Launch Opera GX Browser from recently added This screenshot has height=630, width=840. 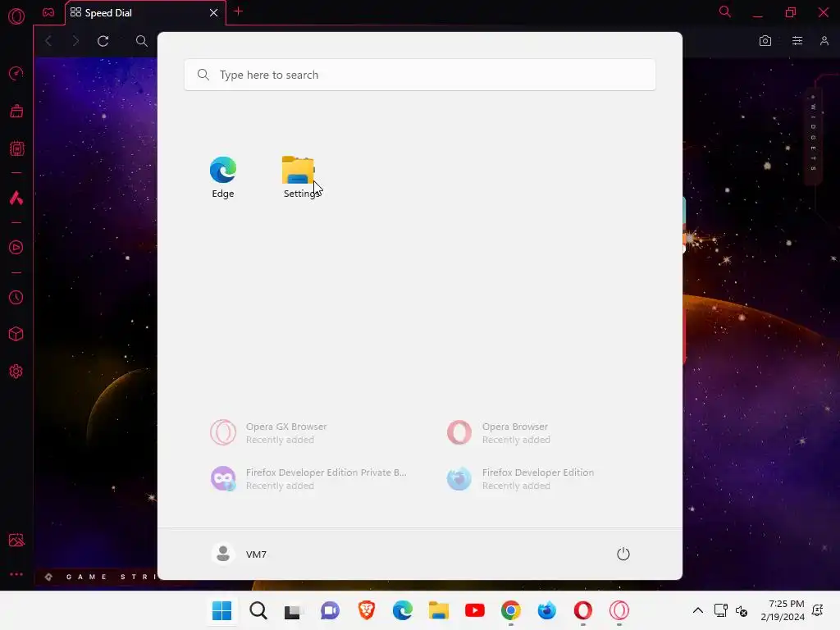(268, 433)
